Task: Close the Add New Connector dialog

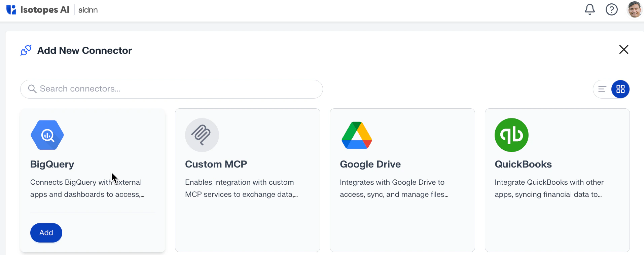Action: point(623,49)
